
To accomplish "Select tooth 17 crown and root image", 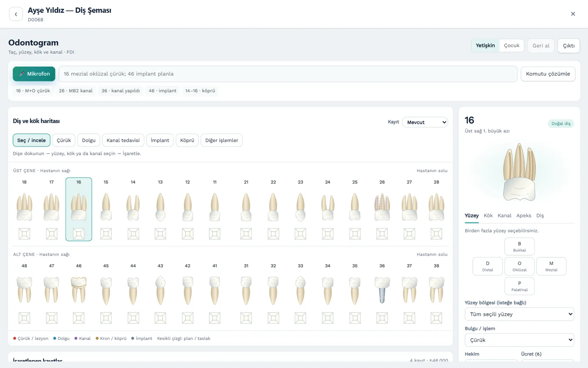I will point(52,207).
